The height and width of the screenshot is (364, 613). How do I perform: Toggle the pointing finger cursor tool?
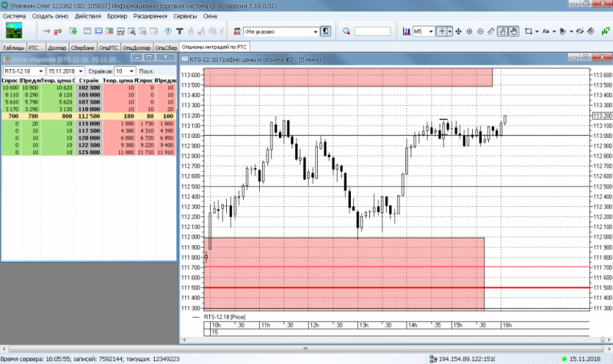click(503, 31)
